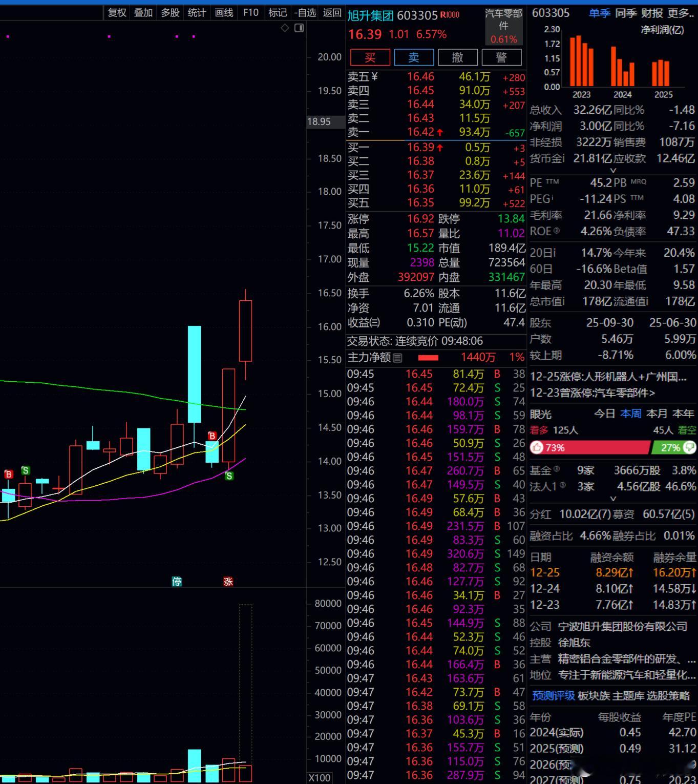Click the info icon beside 法人1
Viewport: 698px width, 784px height.
point(562,485)
